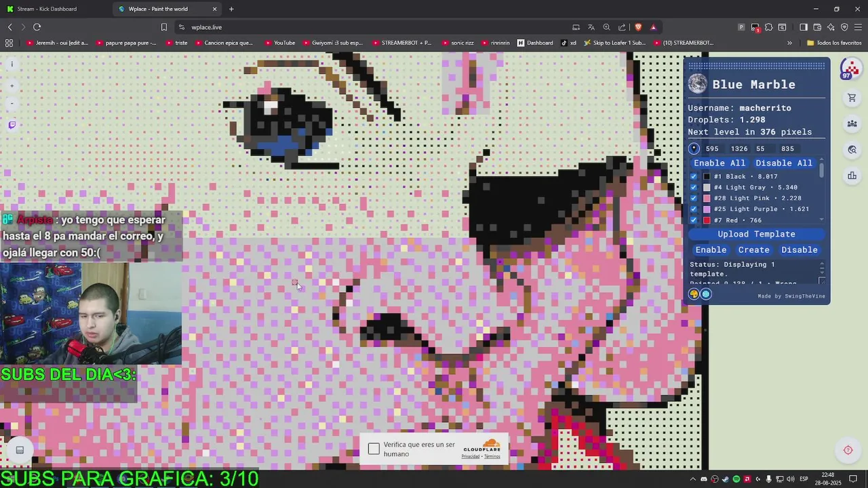Toggle the #1 Black color checkbox
Image resolution: width=868 pixels, height=488 pixels.
[x=693, y=176]
